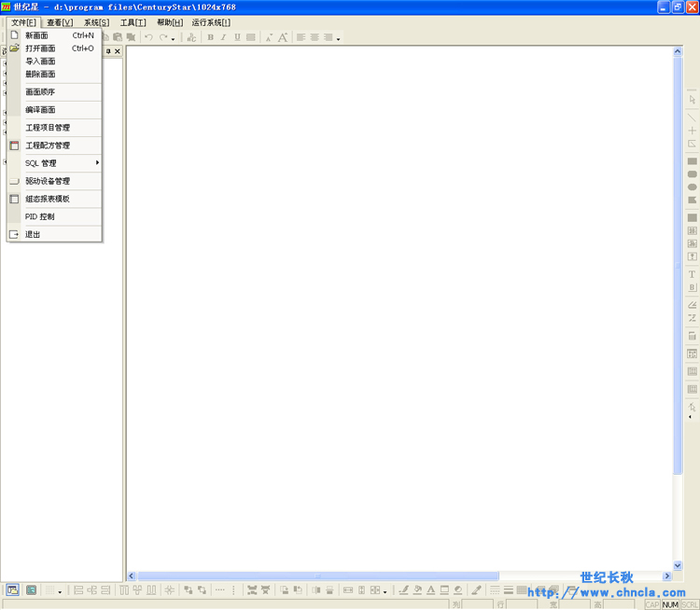Viewport: 700px width, 610px height.
Task: Click the fill color bucket icon
Action: pos(417,590)
